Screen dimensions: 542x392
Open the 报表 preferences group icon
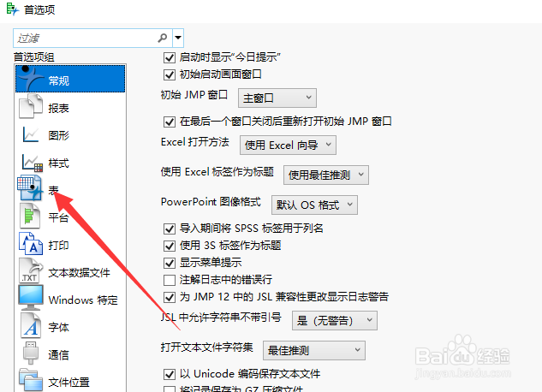[x=31, y=106]
